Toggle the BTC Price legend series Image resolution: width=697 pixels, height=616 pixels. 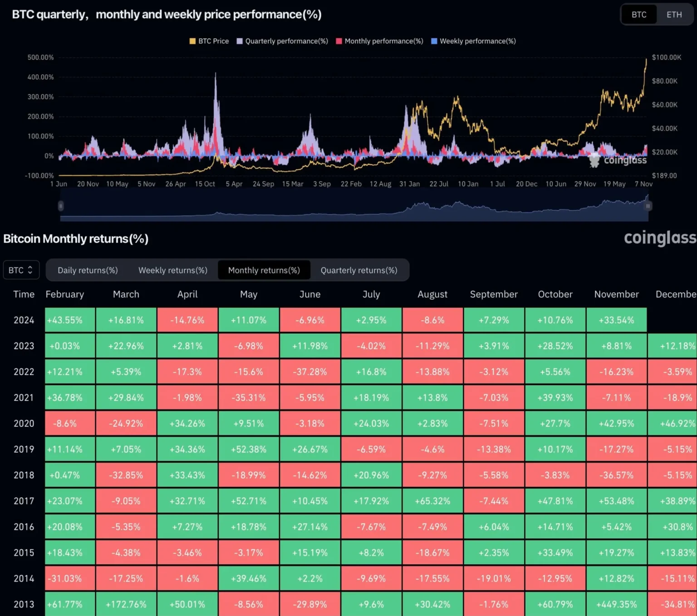pyautogui.click(x=209, y=41)
